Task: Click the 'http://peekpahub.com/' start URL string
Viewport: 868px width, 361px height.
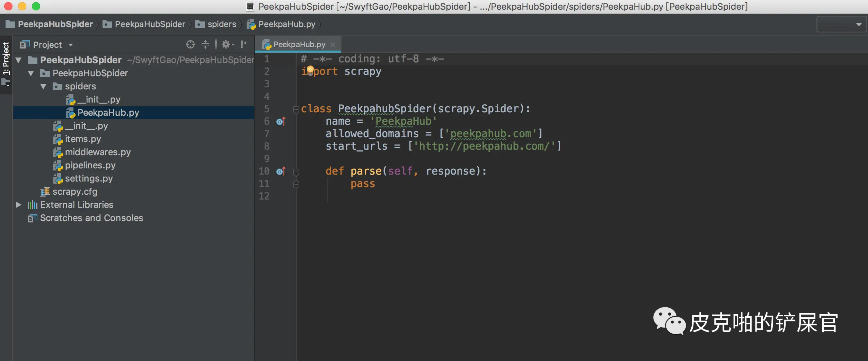Action: point(484,146)
